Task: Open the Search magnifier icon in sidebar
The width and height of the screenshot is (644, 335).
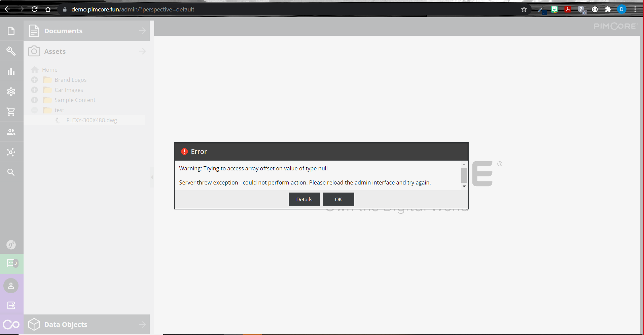Action: click(x=11, y=172)
